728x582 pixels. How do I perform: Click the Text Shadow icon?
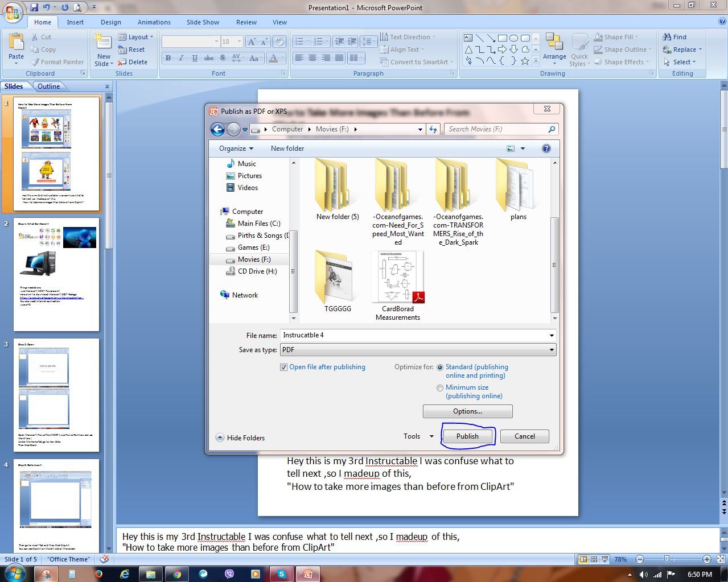[222, 58]
